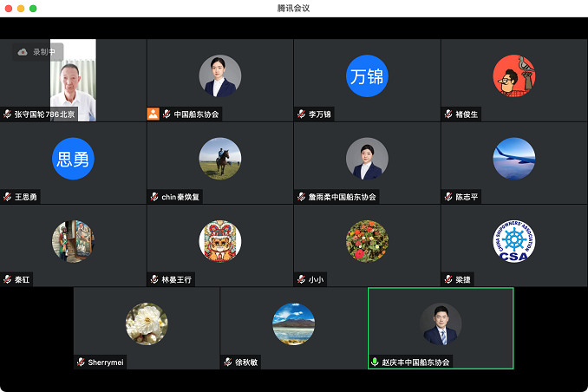Click the 录制中 recording status text
Image resolution: width=588 pixels, height=392 pixels.
point(44,52)
